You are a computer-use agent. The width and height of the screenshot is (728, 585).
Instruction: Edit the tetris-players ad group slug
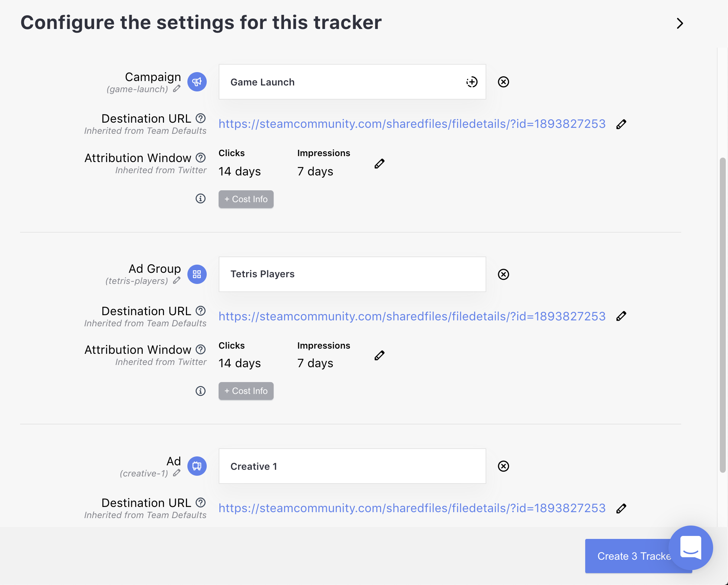(177, 281)
